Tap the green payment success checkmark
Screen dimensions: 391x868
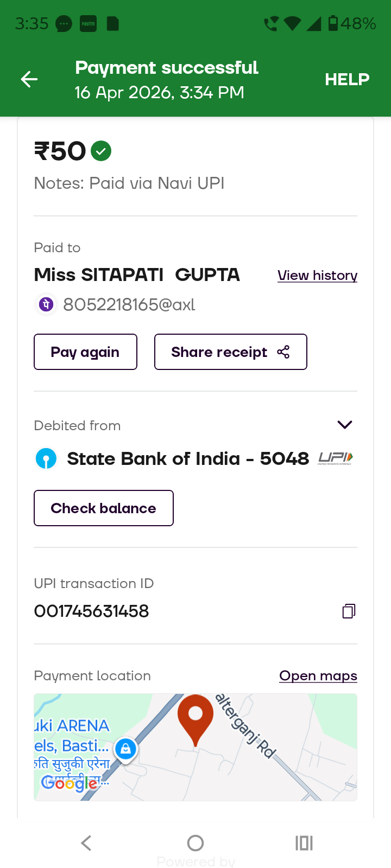(x=101, y=151)
